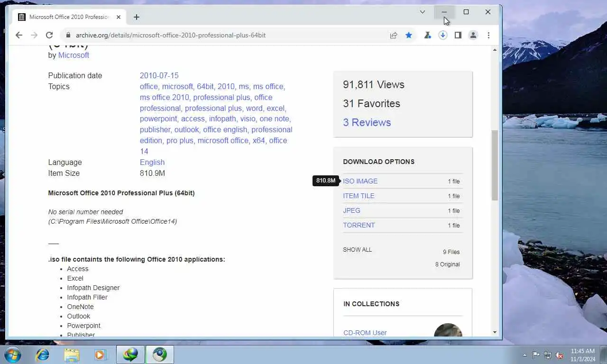This screenshot has height=364, width=607.
Task: Open Internet Download Manager taskbar icon
Action: click(130, 355)
